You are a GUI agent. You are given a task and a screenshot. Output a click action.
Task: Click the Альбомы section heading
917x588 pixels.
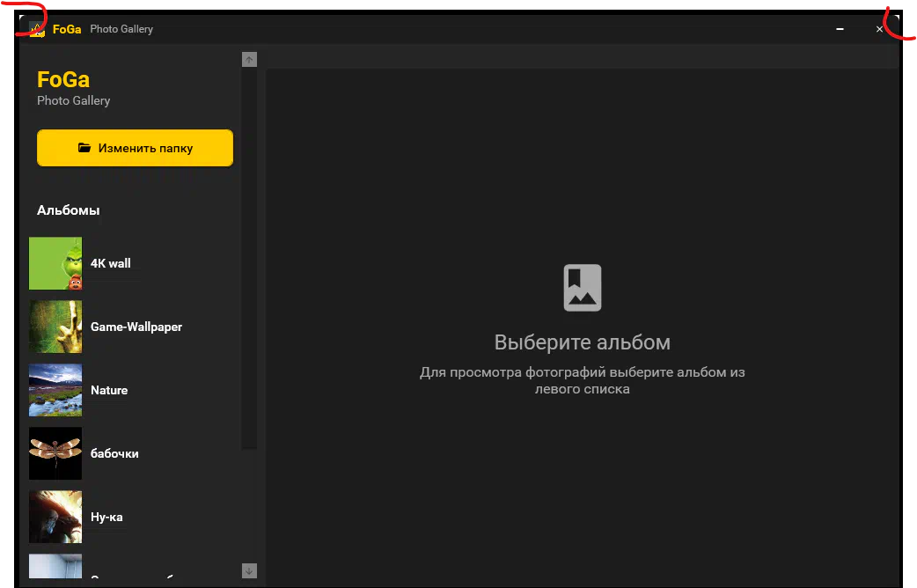tap(69, 210)
